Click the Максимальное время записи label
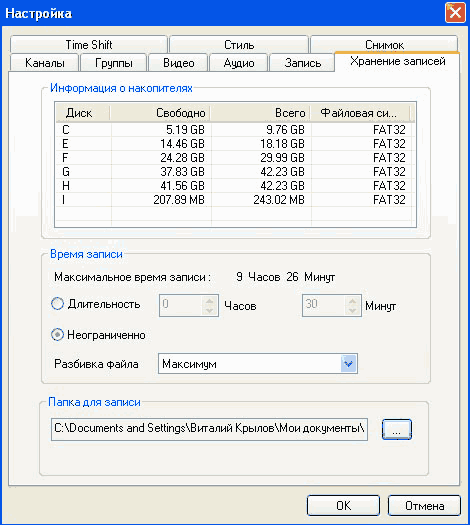 coord(132,277)
